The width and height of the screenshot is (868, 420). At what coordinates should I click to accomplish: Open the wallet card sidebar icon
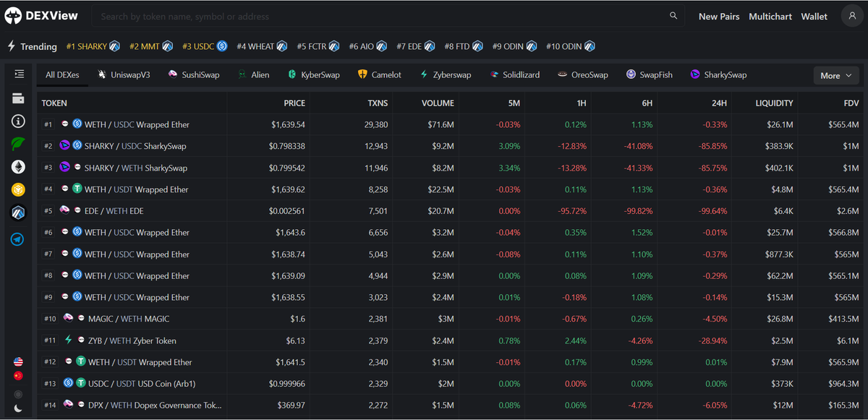[18, 98]
